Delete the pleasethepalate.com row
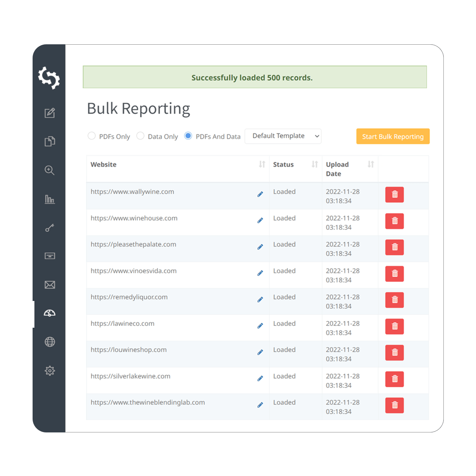Image resolution: width=476 pixels, height=476 pixels. click(394, 247)
